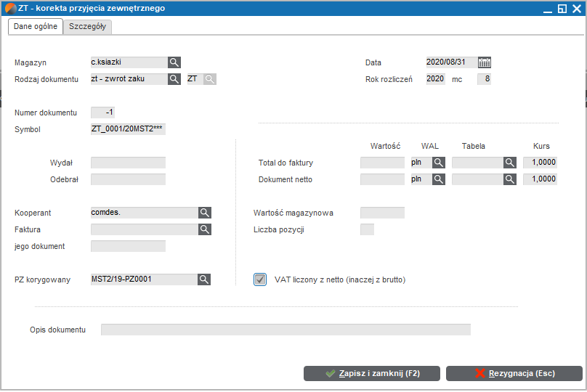Click the Kooperant field with comdes.

point(145,213)
